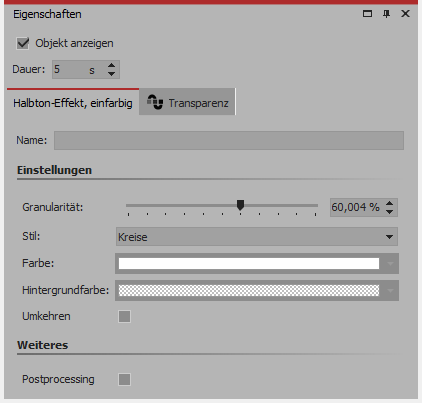Open the Farbe color dropdown arrow
This screenshot has width=422, height=403.
(390, 263)
